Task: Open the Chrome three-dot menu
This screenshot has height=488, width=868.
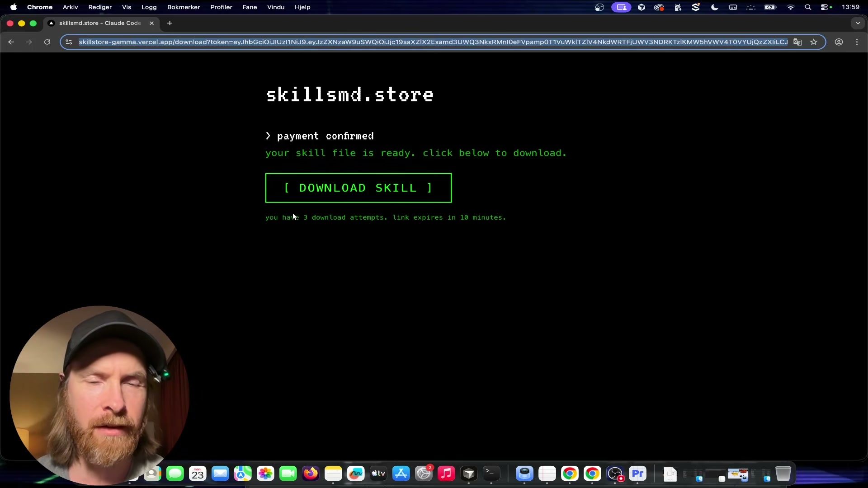Action: coord(857,42)
